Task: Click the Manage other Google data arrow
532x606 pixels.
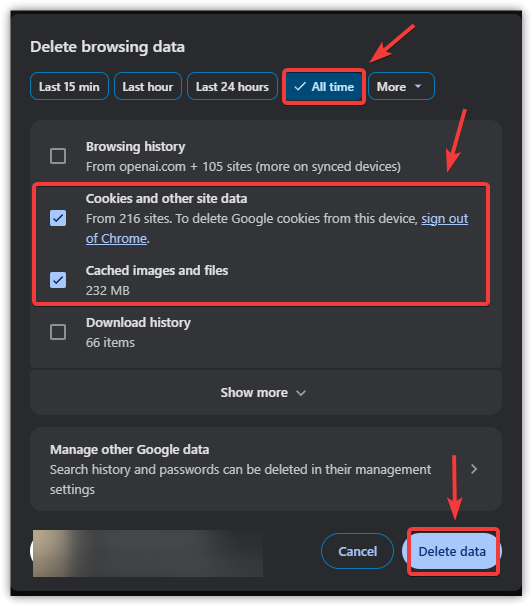Action: click(x=474, y=469)
